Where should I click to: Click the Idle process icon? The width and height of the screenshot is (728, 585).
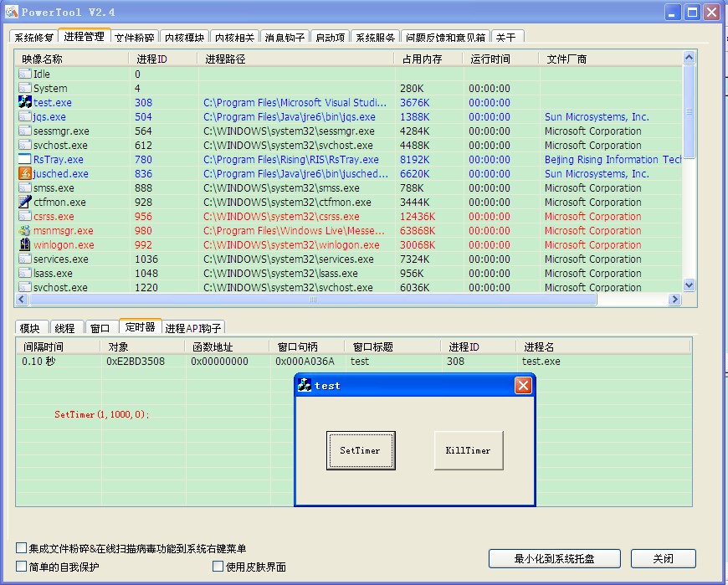[x=24, y=74]
